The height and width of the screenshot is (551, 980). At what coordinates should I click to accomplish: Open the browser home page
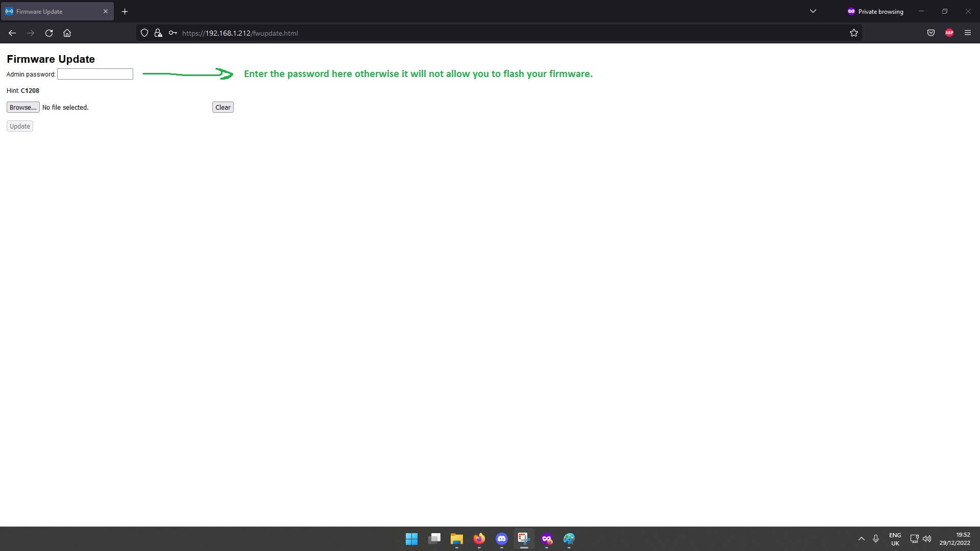[67, 33]
